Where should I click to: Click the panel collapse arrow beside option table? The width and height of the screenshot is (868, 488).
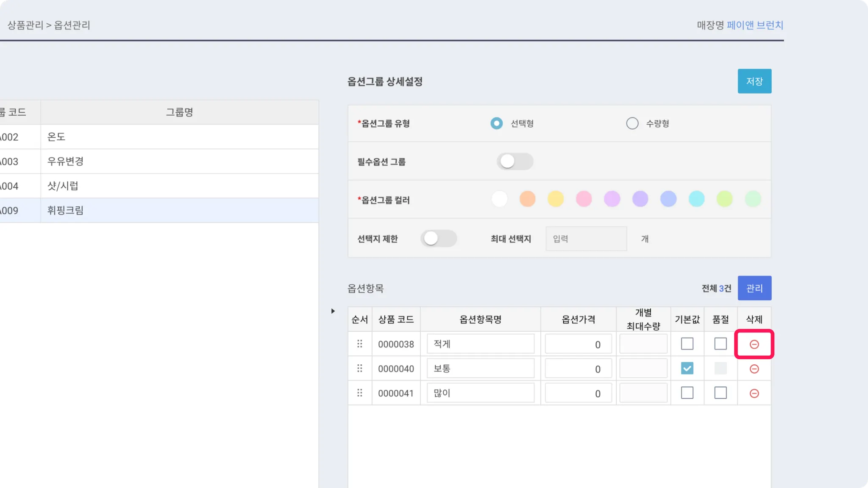333,311
